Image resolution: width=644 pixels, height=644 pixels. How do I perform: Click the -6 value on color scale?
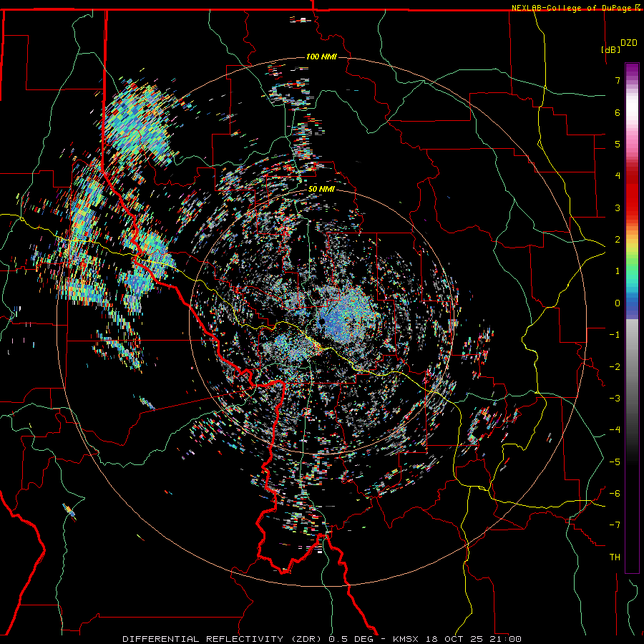click(615, 494)
